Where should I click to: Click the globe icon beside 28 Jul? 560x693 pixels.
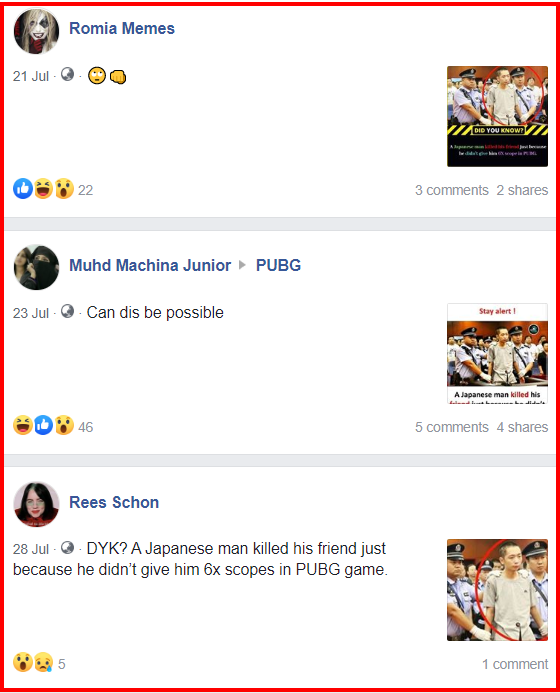coord(67,548)
